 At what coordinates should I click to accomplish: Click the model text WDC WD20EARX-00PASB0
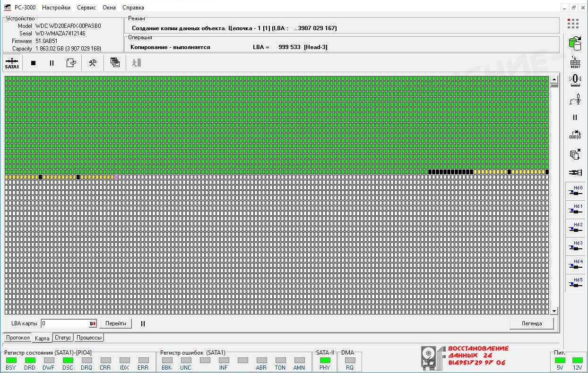(68, 26)
